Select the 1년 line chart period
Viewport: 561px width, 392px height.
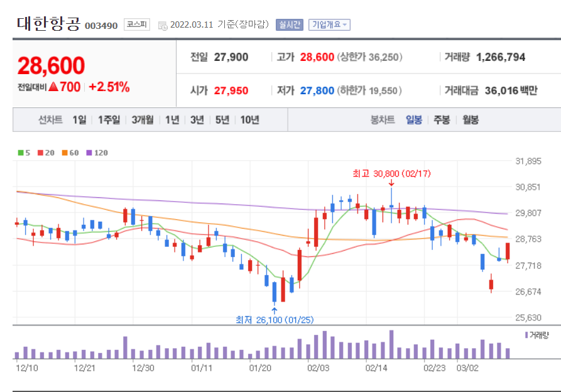tap(172, 120)
